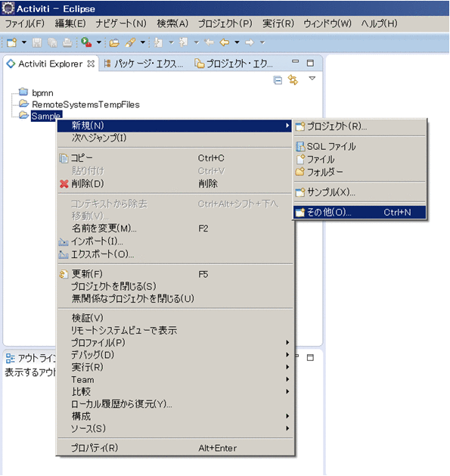Viewport: 450px width, 476px height.
Task: Close the Activiti Explorer tab
Action: pyautogui.click(x=91, y=64)
